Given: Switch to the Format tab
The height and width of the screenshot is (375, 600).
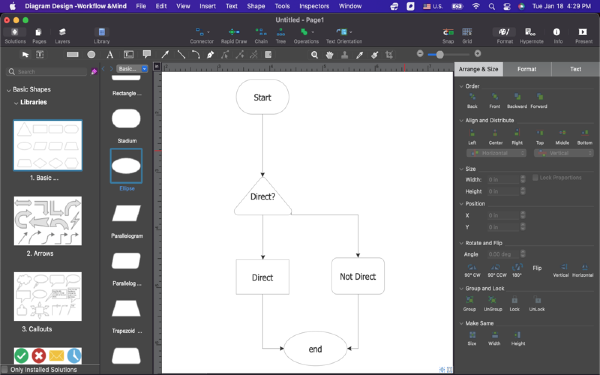Looking at the screenshot, I should [527, 69].
